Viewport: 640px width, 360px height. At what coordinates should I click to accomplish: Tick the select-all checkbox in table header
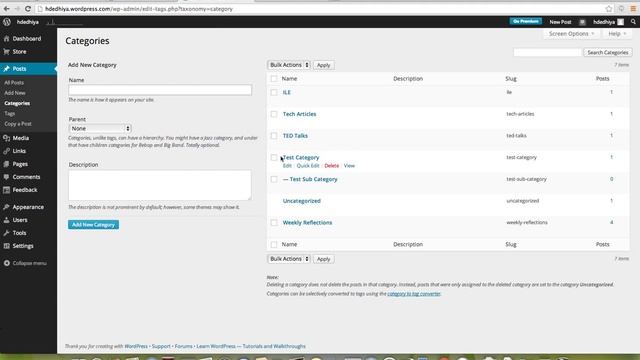274,79
